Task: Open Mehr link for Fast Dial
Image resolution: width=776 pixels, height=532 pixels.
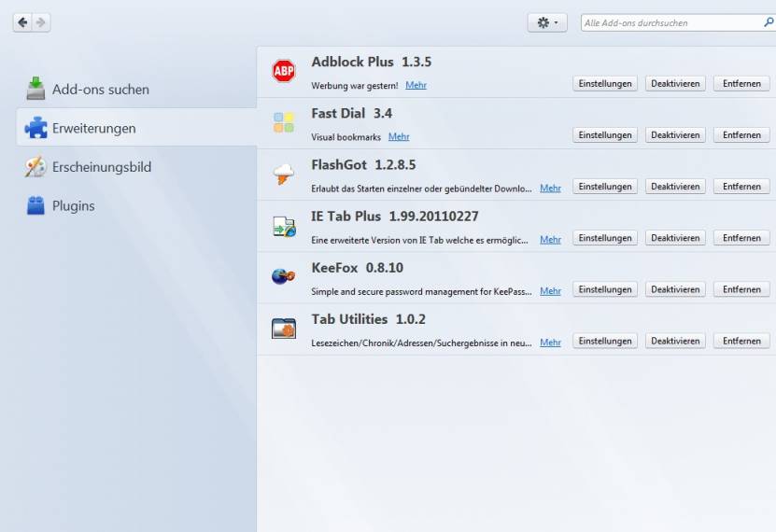Action: [x=399, y=136]
